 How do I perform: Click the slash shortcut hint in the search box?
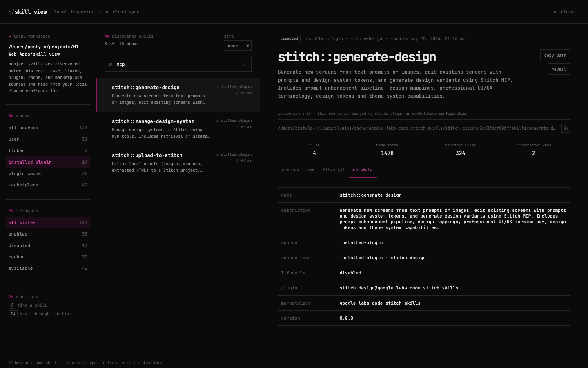pyautogui.click(x=245, y=65)
